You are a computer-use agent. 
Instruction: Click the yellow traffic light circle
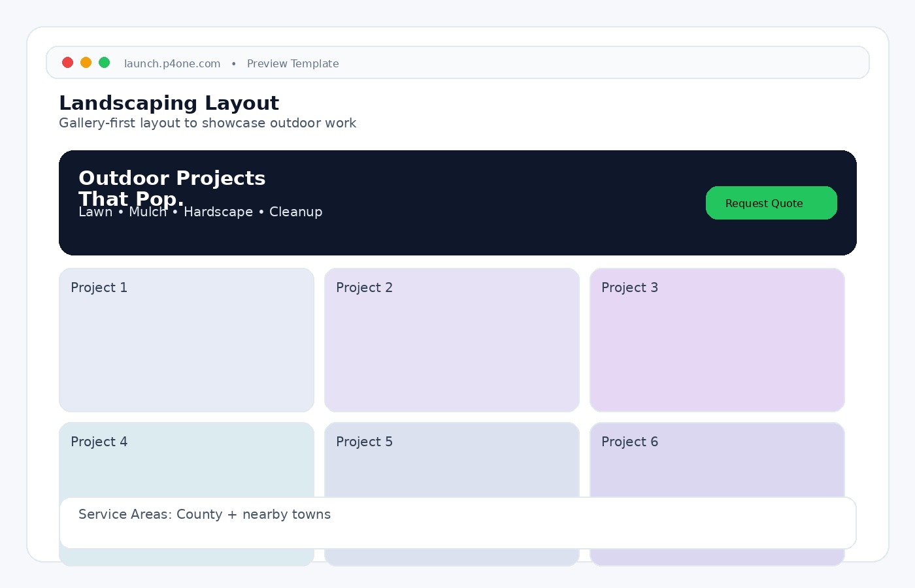[86, 62]
